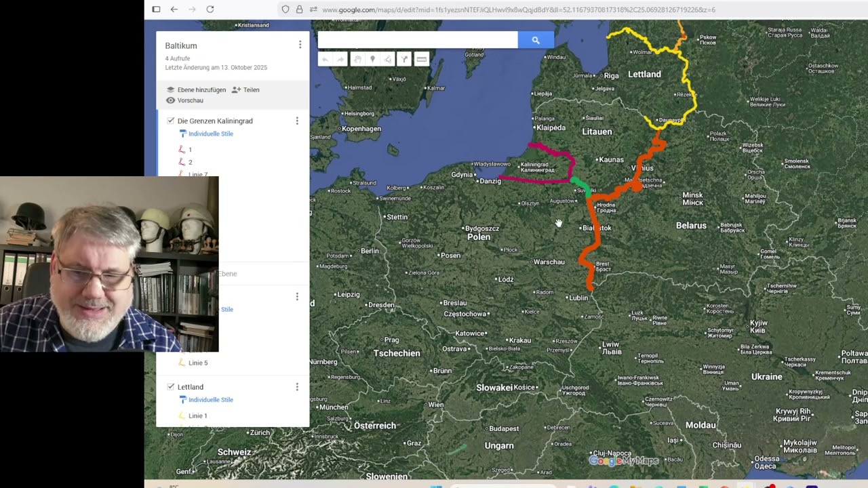The width and height of the screenshot is (868, 488).
Task: Click the Kopenhagen city label on the map
Action: tap(361, 129)
